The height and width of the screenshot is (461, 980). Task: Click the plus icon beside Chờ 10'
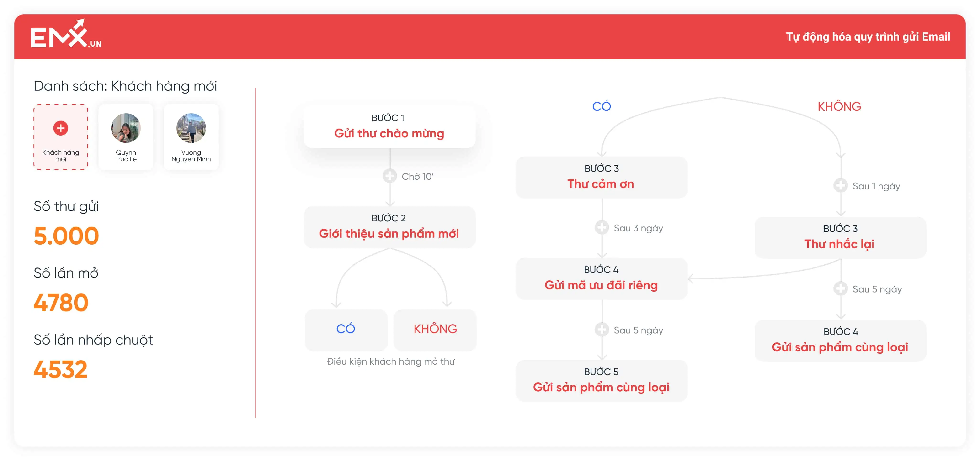[389, 176]
